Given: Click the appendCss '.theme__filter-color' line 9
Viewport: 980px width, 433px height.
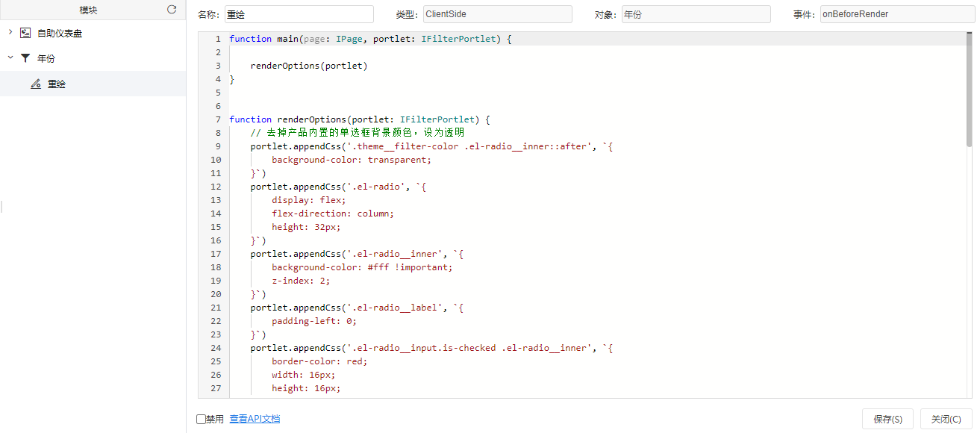Looking at the screenshot, I should (432, 146).
